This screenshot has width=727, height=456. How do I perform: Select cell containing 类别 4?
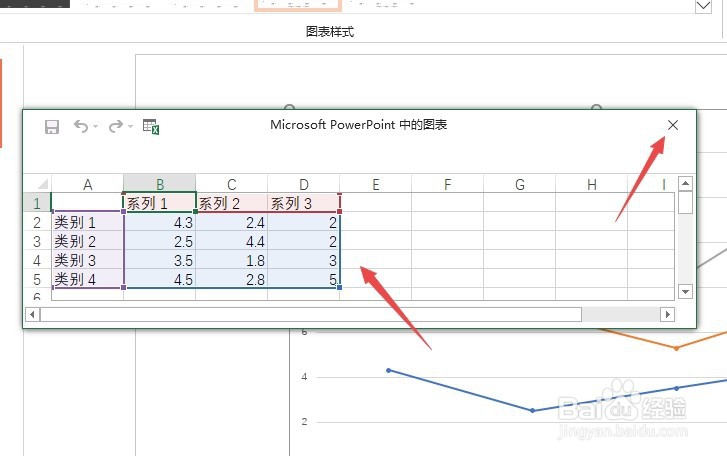point(87,279)
